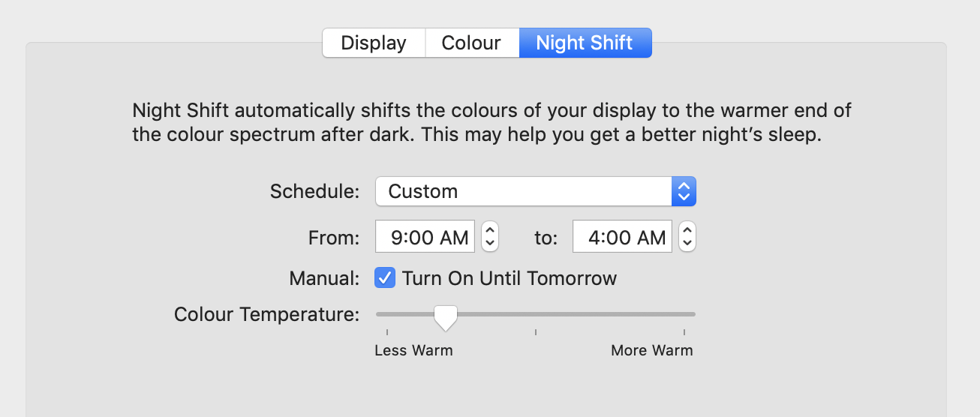The height and width of the screenshot is (417, 980).
Task: Select AM in the 'to' time field
Action: pyautogui.click(x=651, y=238)
